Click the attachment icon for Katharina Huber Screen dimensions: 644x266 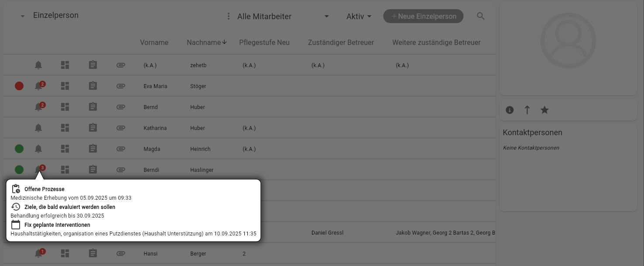(120, 128)
